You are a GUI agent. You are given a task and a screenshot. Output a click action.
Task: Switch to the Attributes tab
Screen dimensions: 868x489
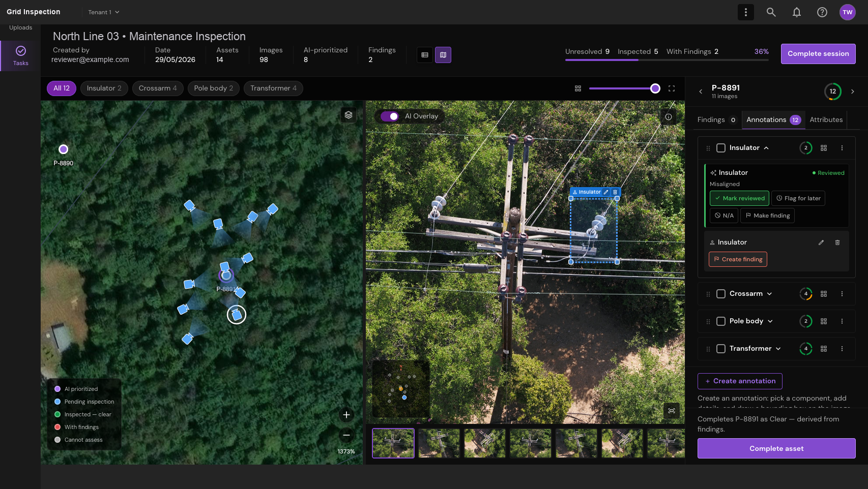(x=826, y=120)
